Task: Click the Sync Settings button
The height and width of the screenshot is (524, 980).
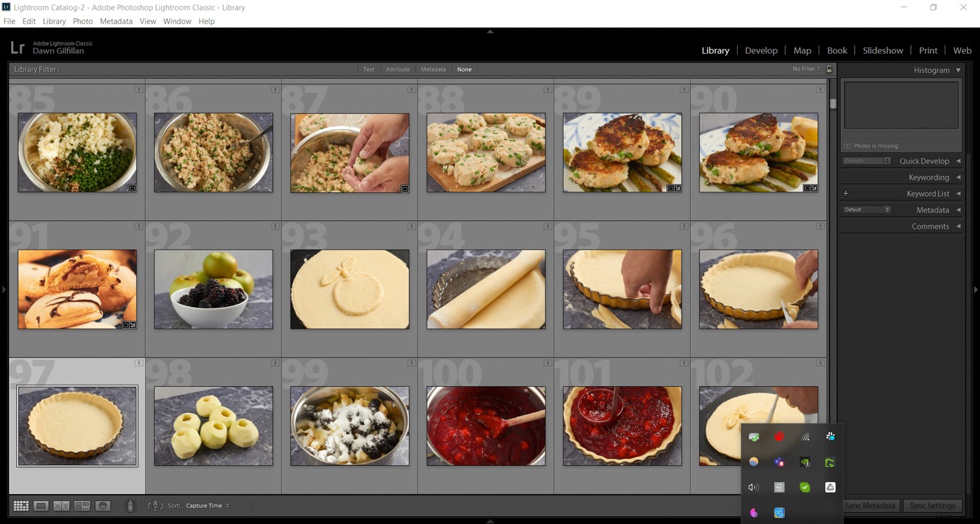Action: click(x=932, y=505)
